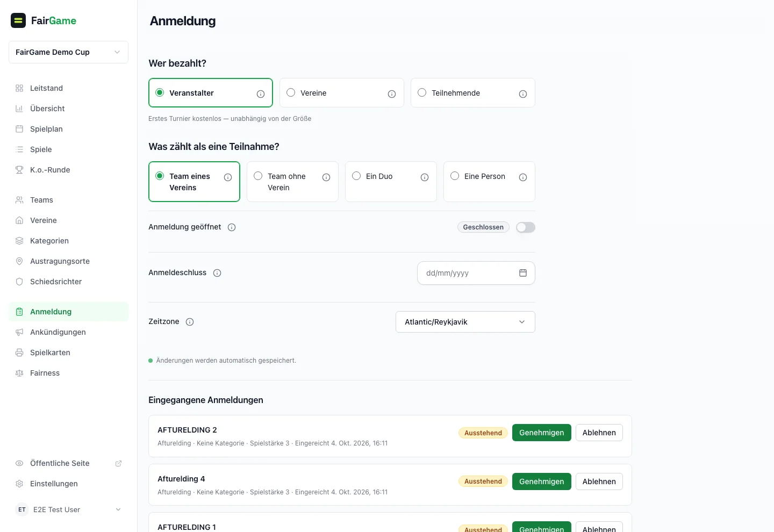Open Leitstand in the sidebar
Image resolution: width=774 pixels, height=532 pixels.
point(68,88)
